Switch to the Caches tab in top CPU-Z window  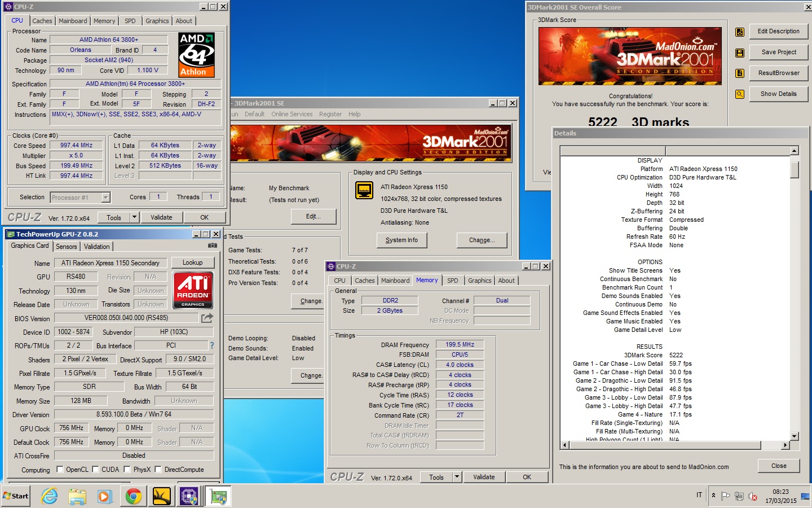[x=42, y=21]
